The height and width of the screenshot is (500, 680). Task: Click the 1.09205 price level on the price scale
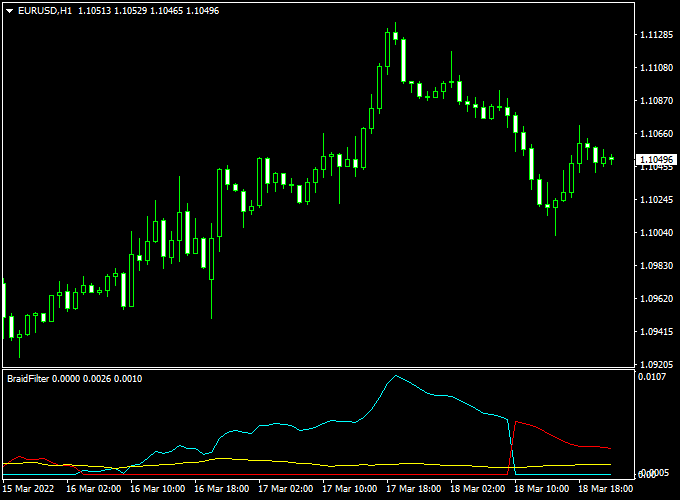click(x=657, y=364)
